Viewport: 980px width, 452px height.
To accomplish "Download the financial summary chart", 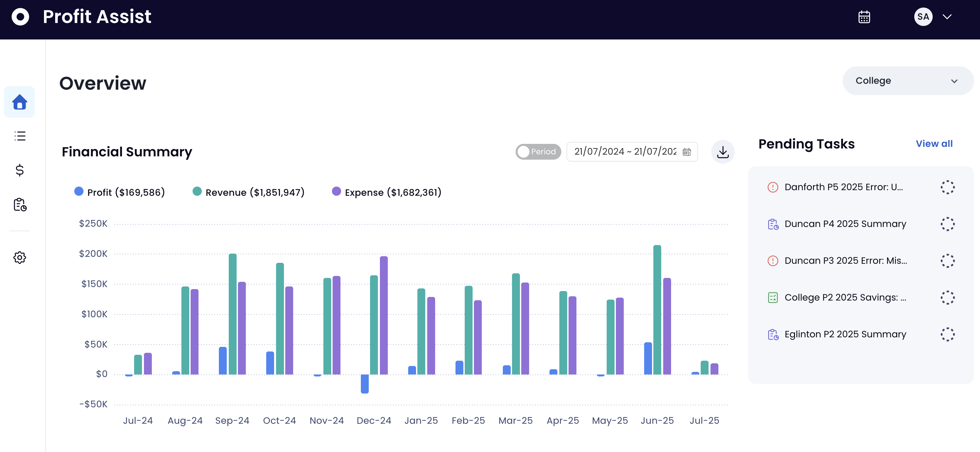I will [x=722, y=152].
